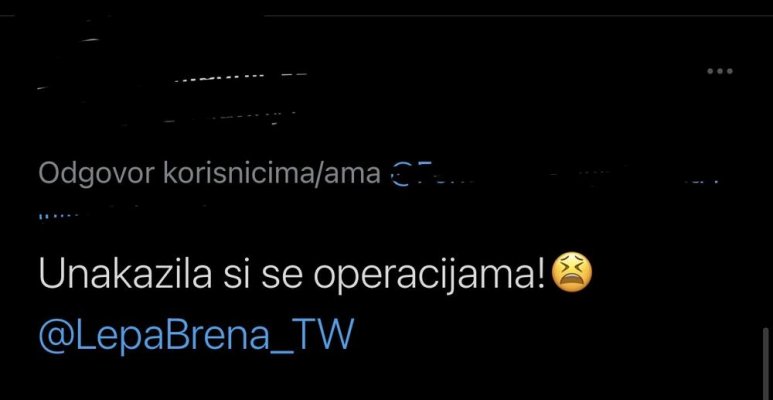Open the @LepaBrena_TW profile mention
This screenshot has height=400, width=773.
click(x=196, y=335)
